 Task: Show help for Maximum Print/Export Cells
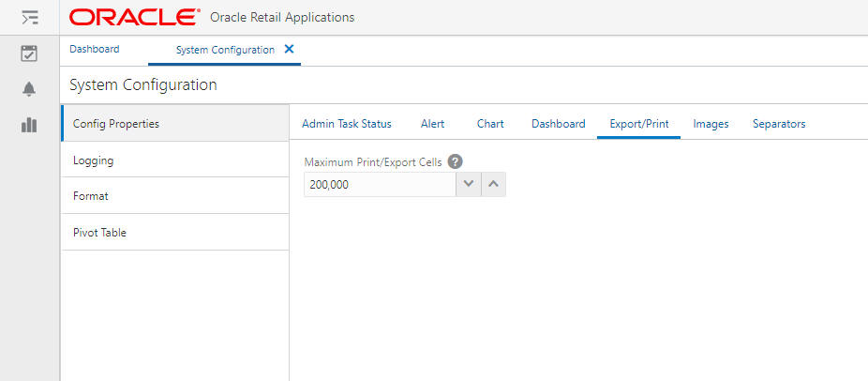point(455,162)
